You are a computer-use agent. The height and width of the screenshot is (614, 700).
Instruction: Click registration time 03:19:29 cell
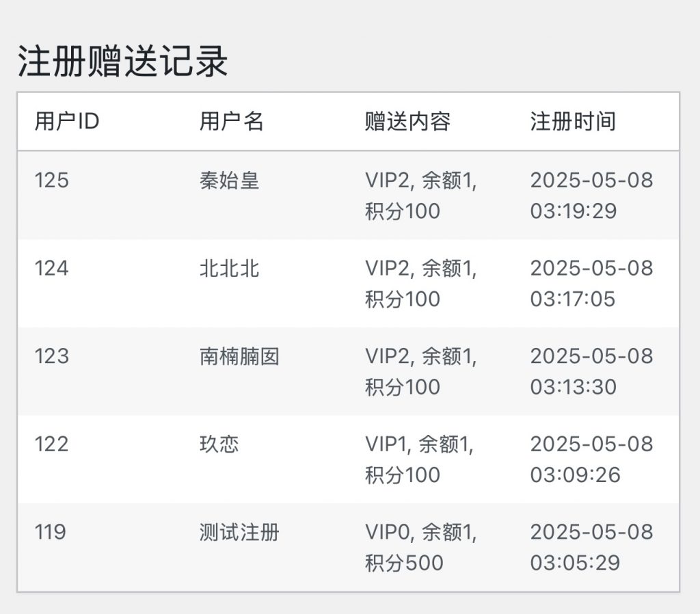click(x=591, y=196)
